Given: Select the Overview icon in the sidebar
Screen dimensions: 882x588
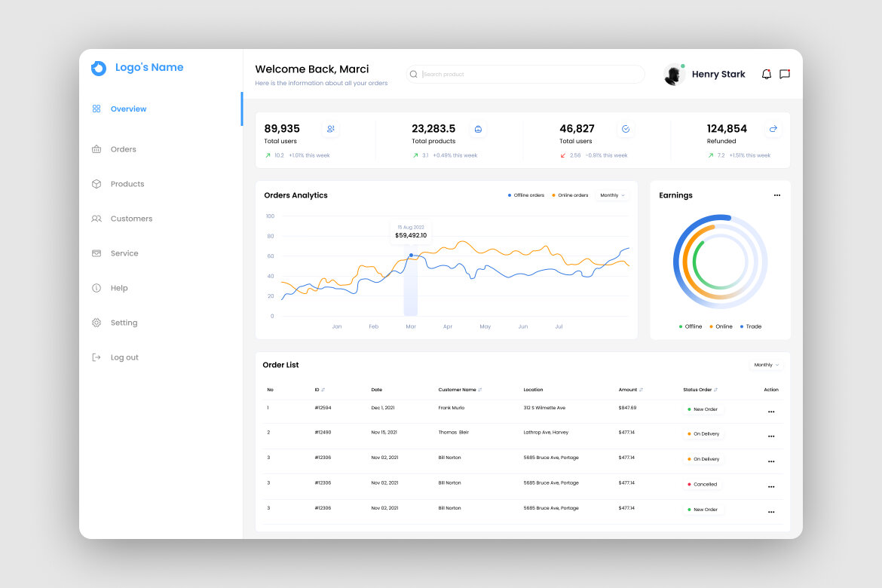Looking at the screenshot, I should click(96, 109).
